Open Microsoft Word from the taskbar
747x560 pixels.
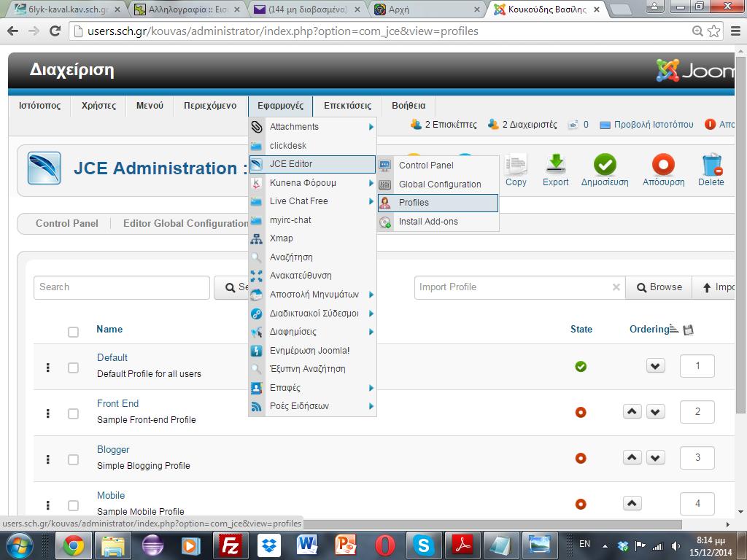click(307, 545)
